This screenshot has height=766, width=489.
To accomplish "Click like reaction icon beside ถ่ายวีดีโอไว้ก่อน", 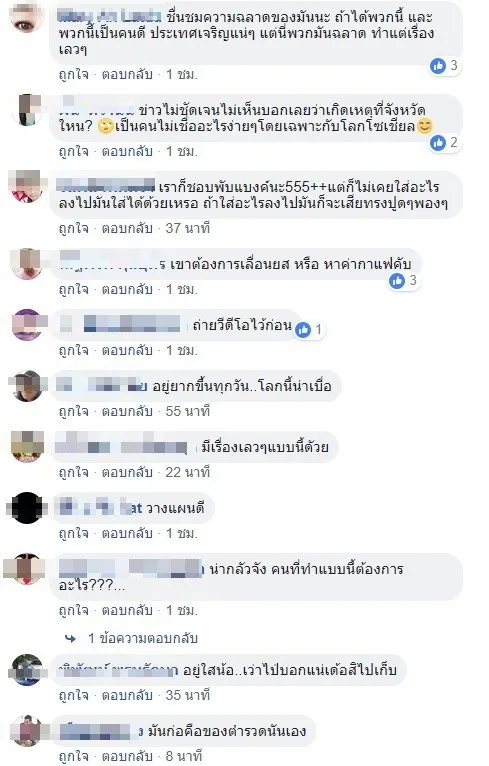I will [303, 330].
